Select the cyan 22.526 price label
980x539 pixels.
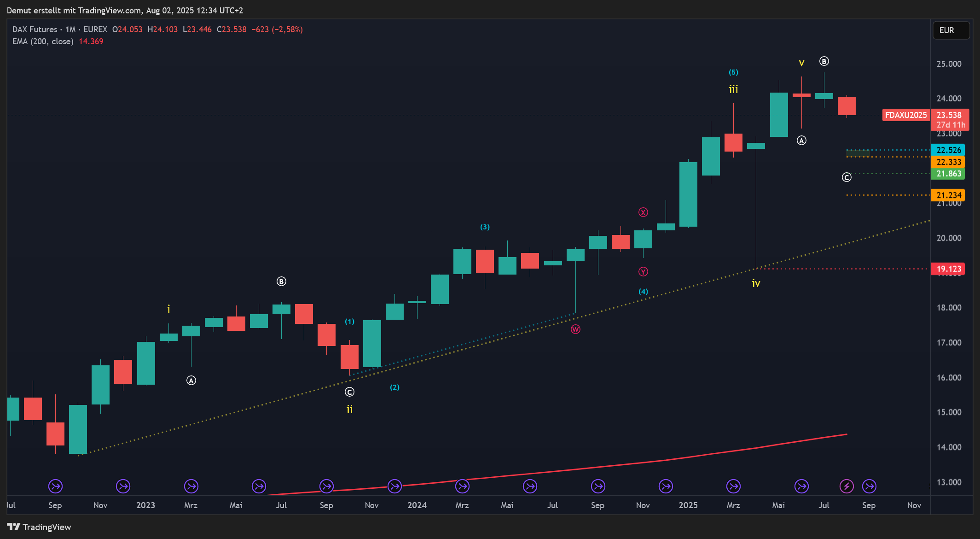[x=948, y=150]
